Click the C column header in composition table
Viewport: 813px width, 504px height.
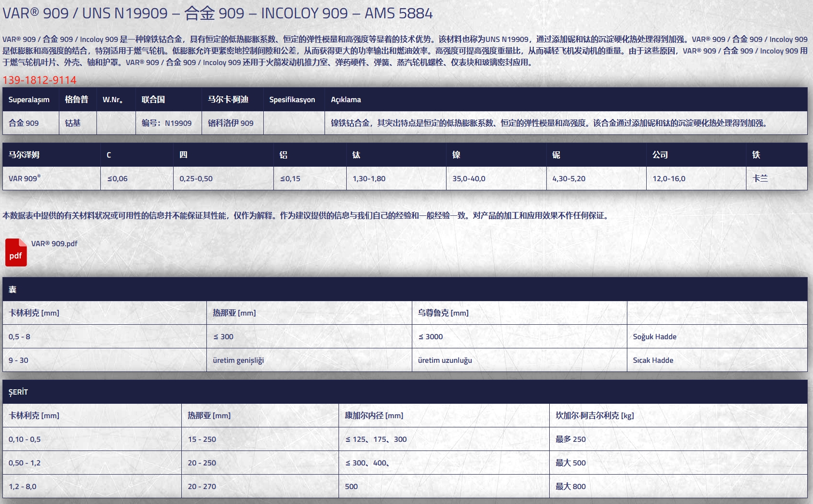coord(137,155)
